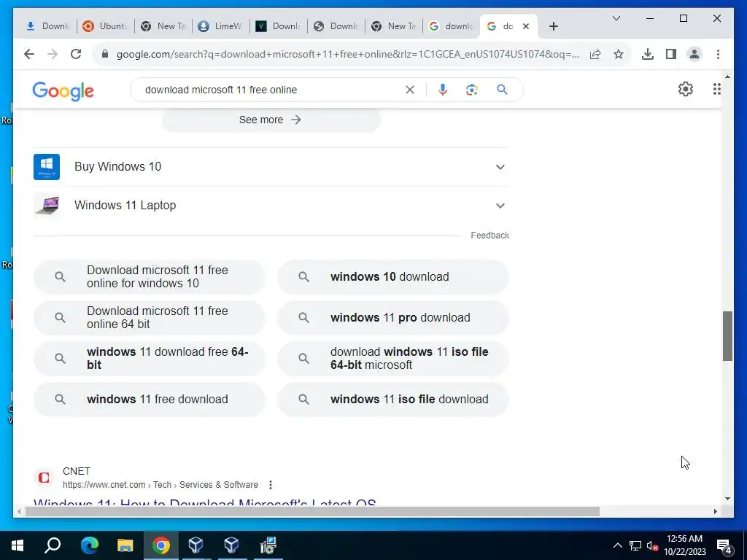Click the vertical scrollbar thumb
The image size is (747, 560).
click(x=727, y=335)
